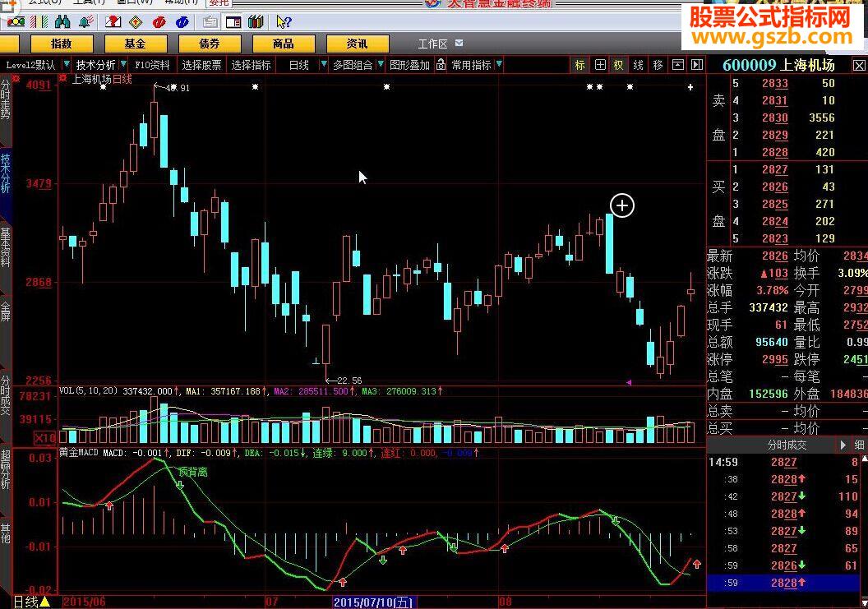Click the grayed clipboard toolbar icon
This screenshot has width=868, height=609.
(x=210, y=22)
